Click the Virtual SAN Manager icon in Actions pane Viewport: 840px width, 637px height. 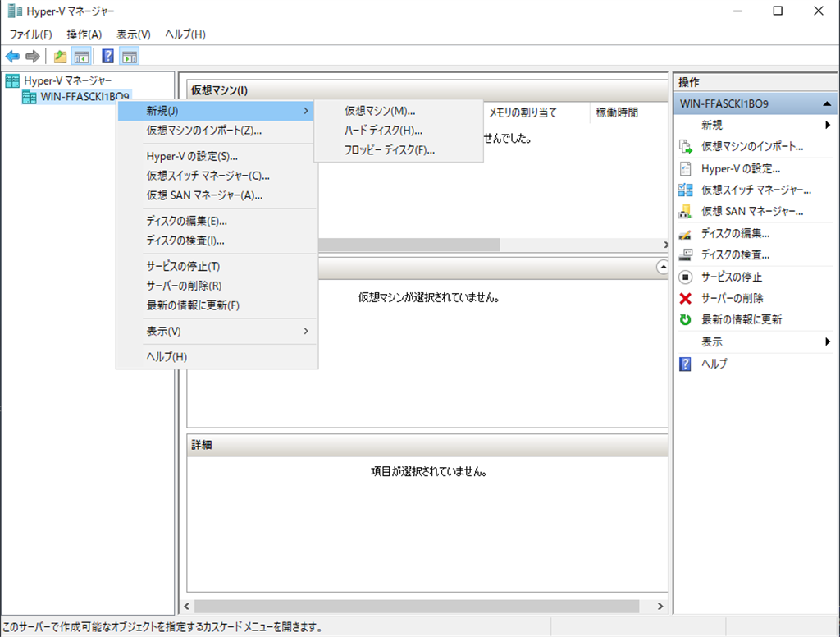coord(686,211)
